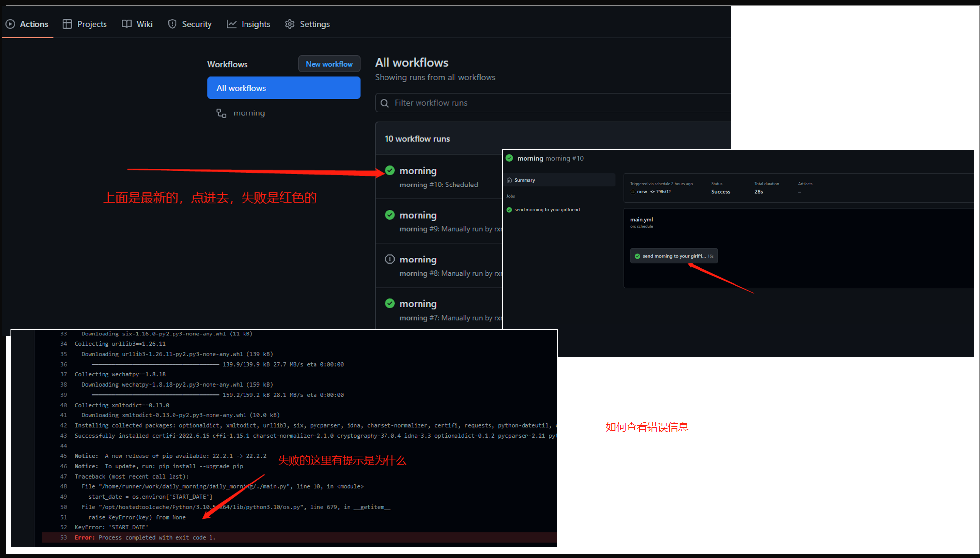Click the magnifier icon in the filter field
The image size is (980, 558).
[x=385, y=103]
